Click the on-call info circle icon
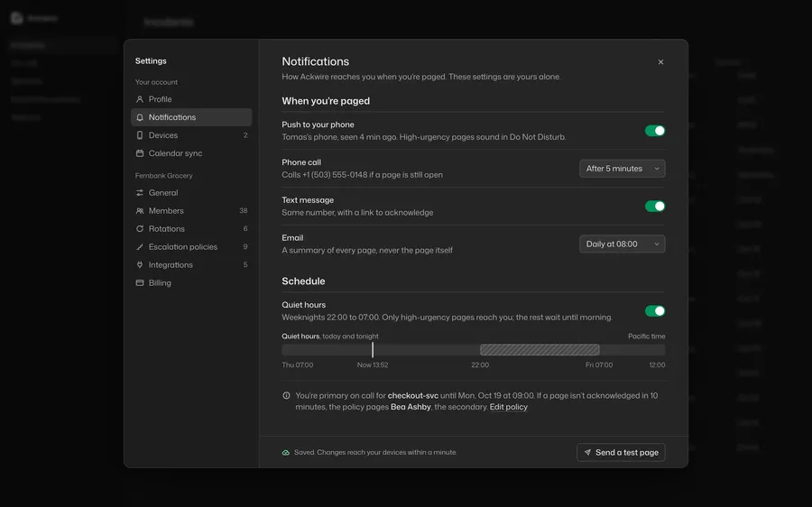The height and width of the screenshot is (507, 812). tap(286, 396)
